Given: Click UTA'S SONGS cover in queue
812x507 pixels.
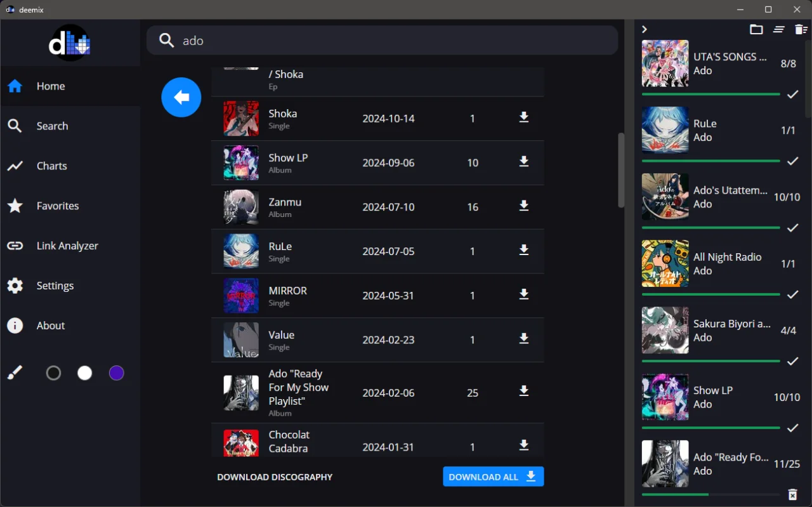Looking at the screenshot, I should 665,63.
